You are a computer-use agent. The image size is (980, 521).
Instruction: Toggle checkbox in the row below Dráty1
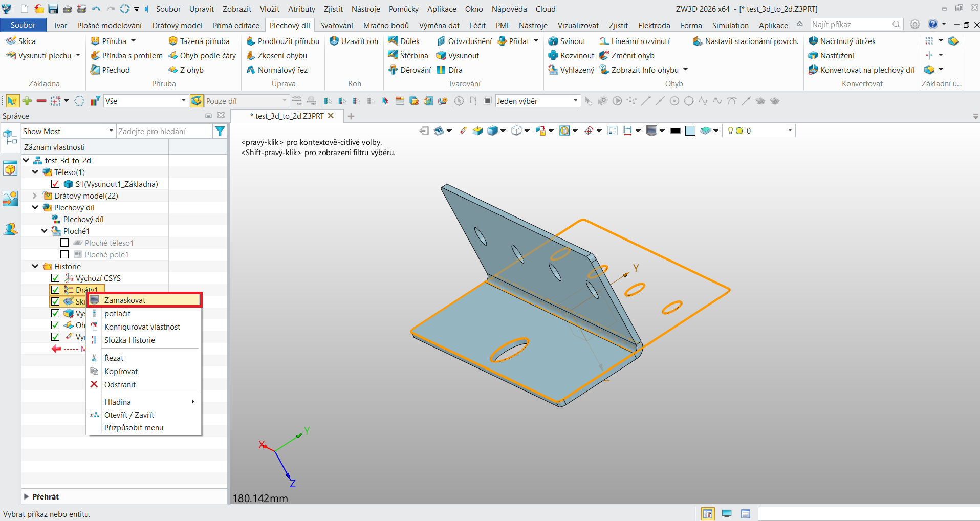[x=55, y=301]
